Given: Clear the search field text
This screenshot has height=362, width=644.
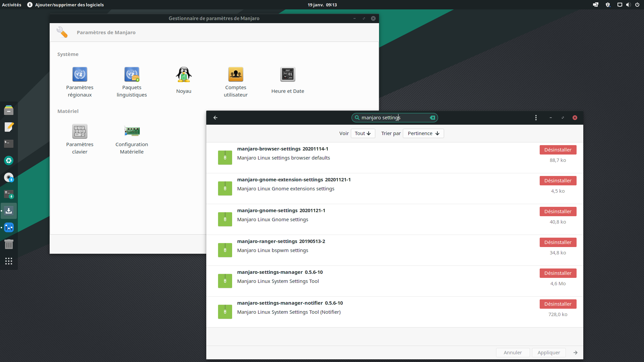Looking at the screenshot, I should (432, 118).
